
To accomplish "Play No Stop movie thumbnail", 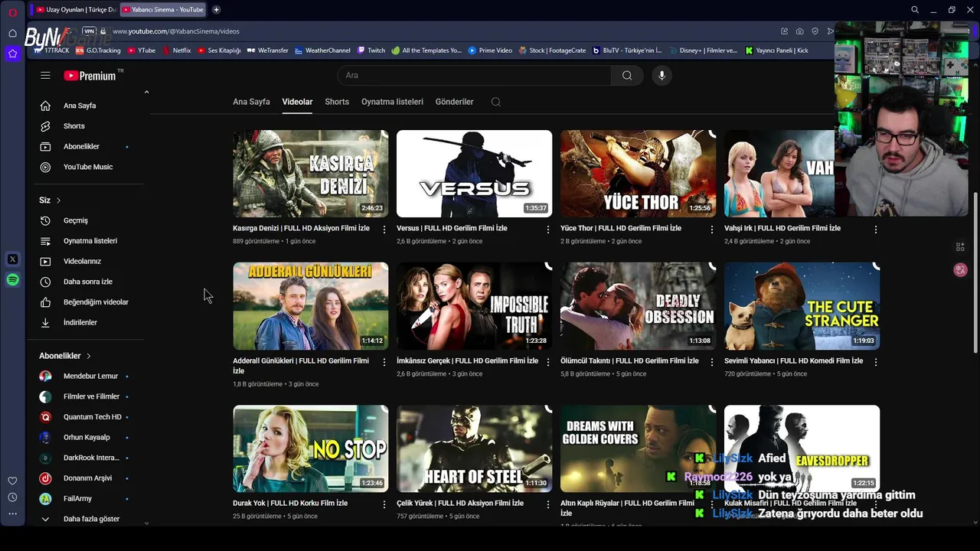I will coord(310,448).
